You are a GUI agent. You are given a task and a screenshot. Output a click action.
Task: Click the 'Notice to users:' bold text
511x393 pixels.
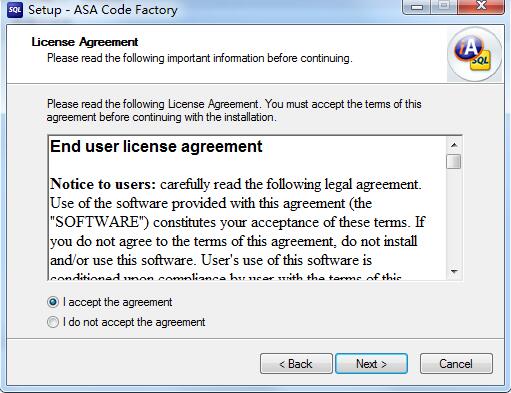point(103,184)
